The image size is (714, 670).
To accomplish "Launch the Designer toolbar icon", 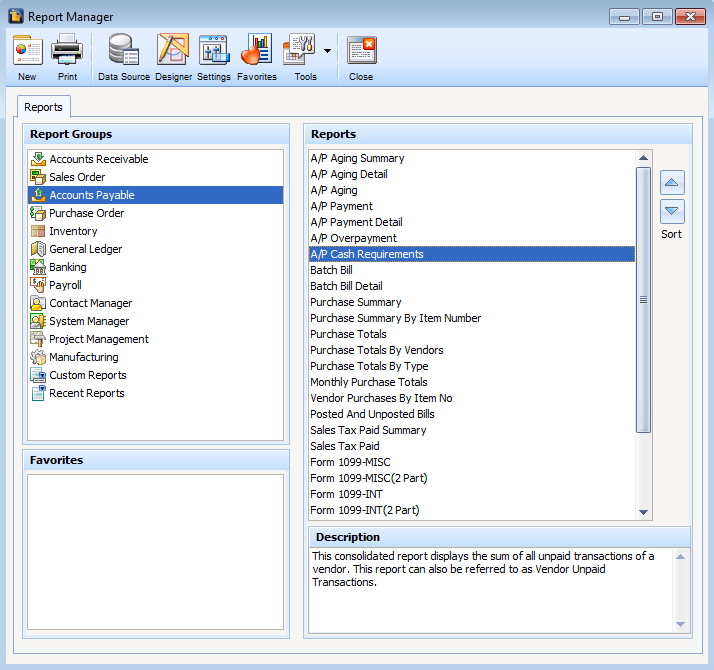I will point(173,50).
